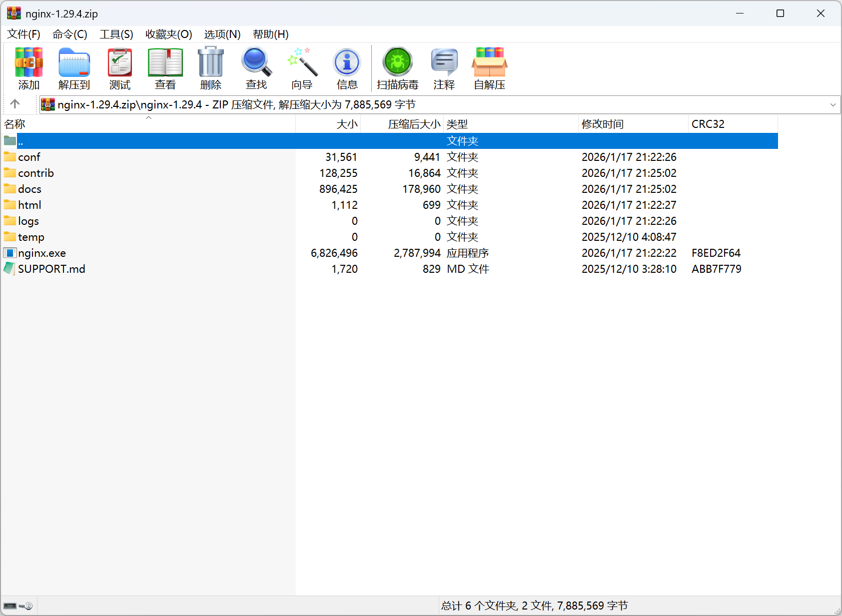Click the drive/key icon in status bar

coord(18,606)
